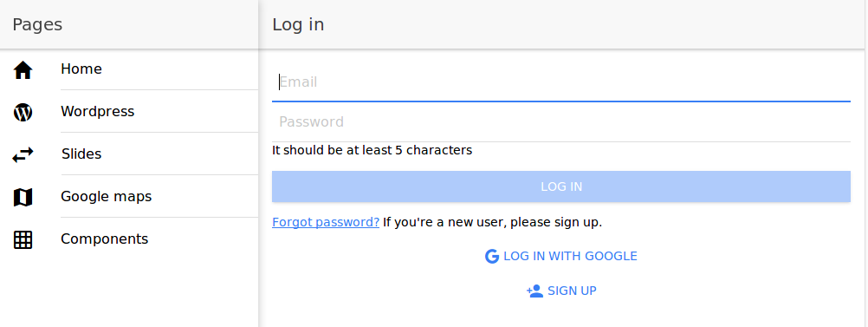
Task: Open the Home page from sidebar
Action: click(x=129, y=69)
